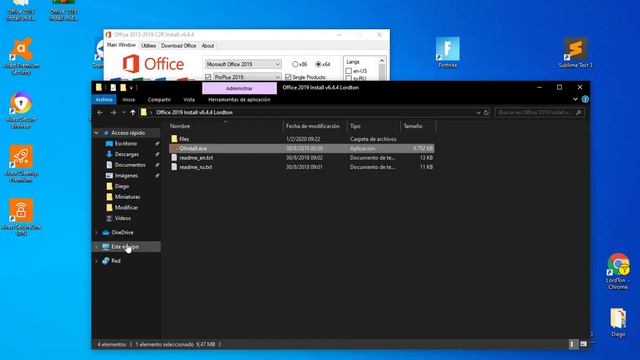The image size is (640, 360).
Task: Select Descargas in the navigation pane
Action: tap(127, 154)
